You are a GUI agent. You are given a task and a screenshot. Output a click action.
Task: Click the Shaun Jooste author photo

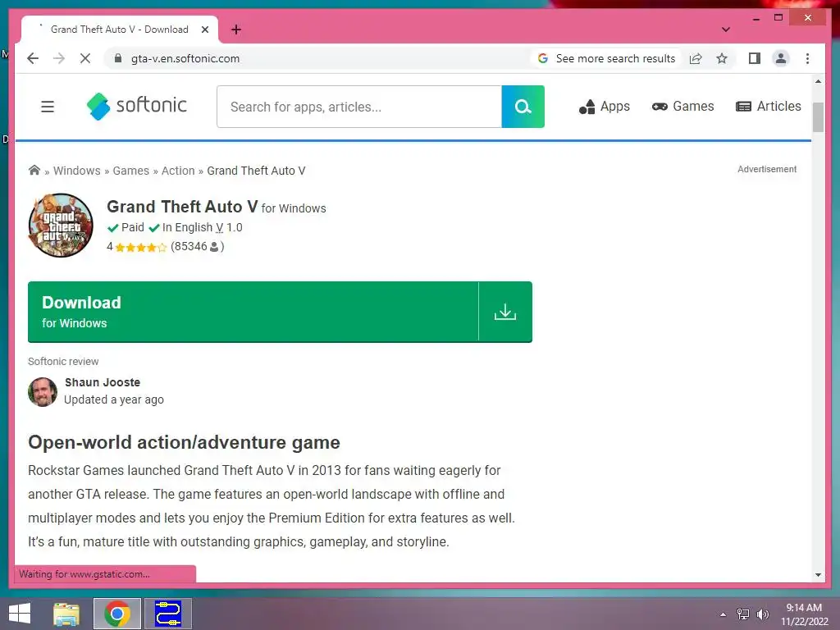[43, 391]
